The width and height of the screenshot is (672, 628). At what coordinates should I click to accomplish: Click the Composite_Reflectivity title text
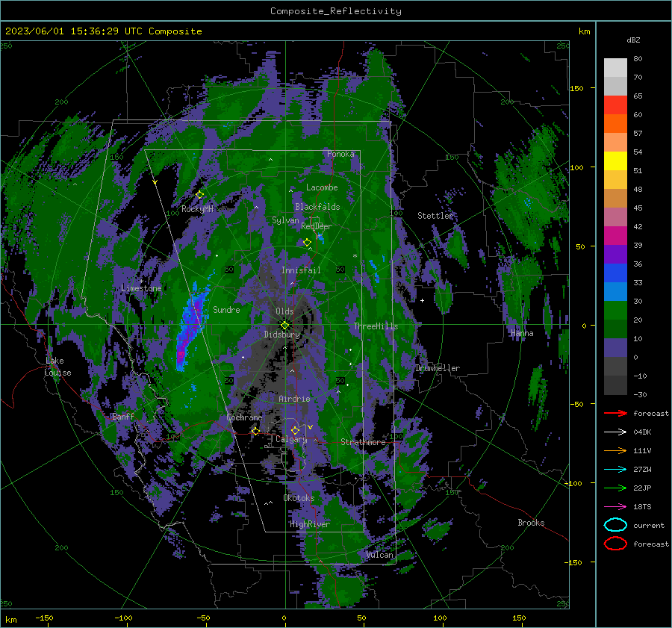tap(335, 11)
